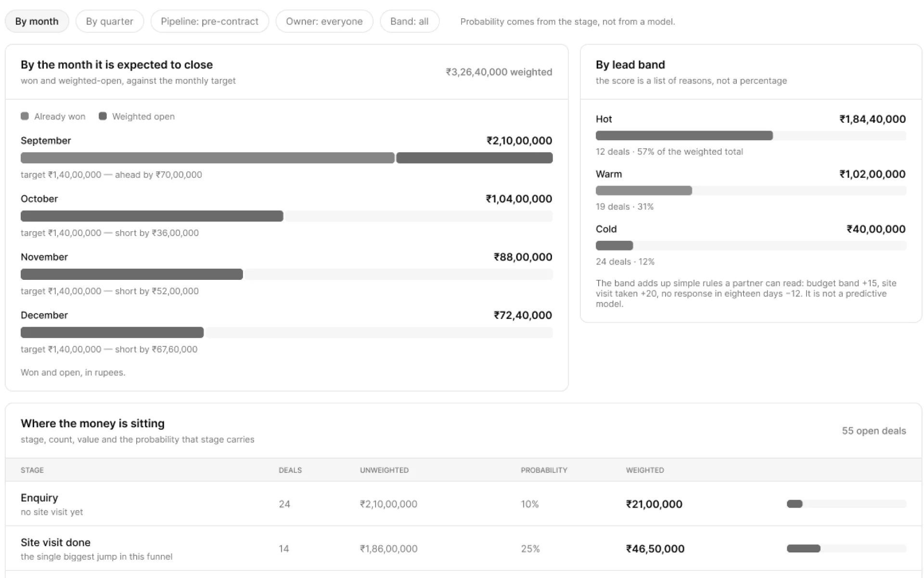Image resolution: width=924 pixels, height=578 pixels.
Task: Click the WEIGHTED column header
Action: tap(645, 470)
